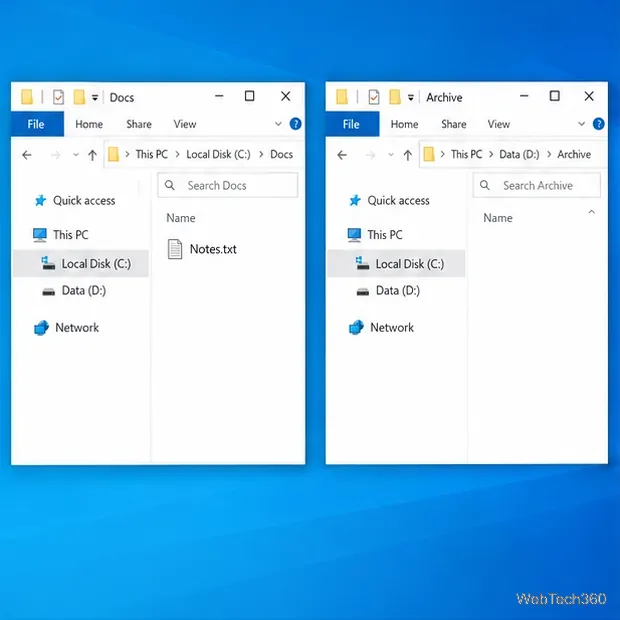The width and height of the screenshot is (620, 620).
Task: Sort by Name column in Archive window
Action: (498, 218)
